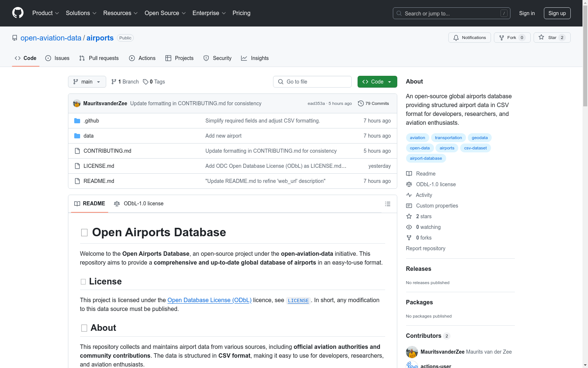Select the ODbL-1.0 license tab
The image size is (588, 368).
tap(139, 204)
